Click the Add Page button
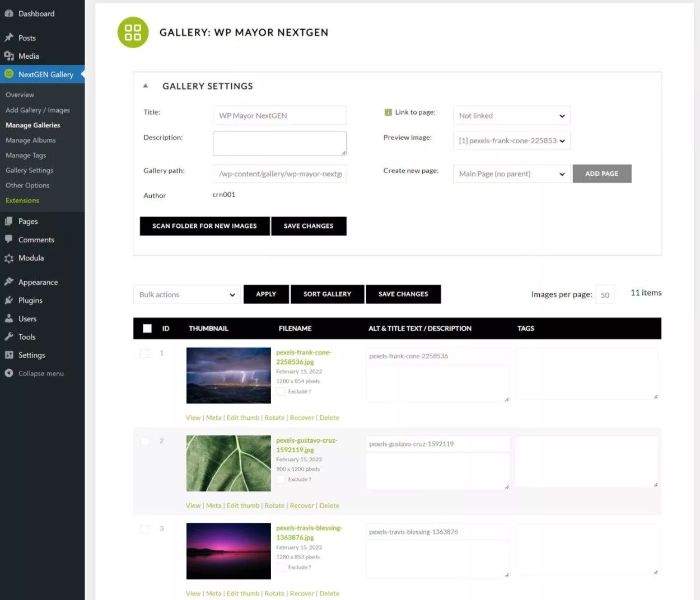This screenshot has height=600, width=700. tap(602, 174)
